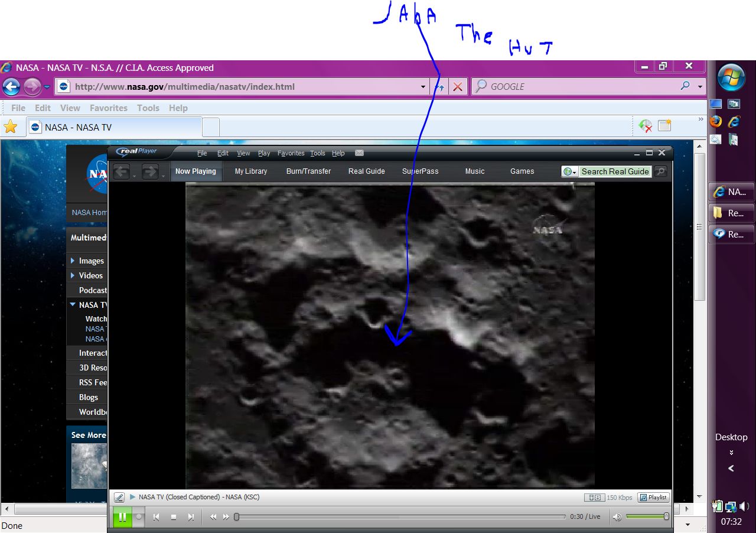Open the SuperPass tab

click(x=421, y=171)
